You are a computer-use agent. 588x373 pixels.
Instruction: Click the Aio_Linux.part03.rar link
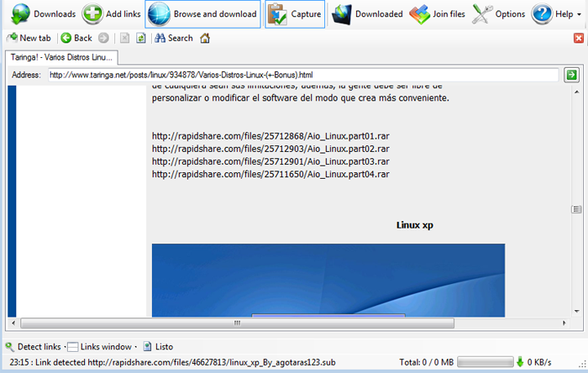click(270, 161)
